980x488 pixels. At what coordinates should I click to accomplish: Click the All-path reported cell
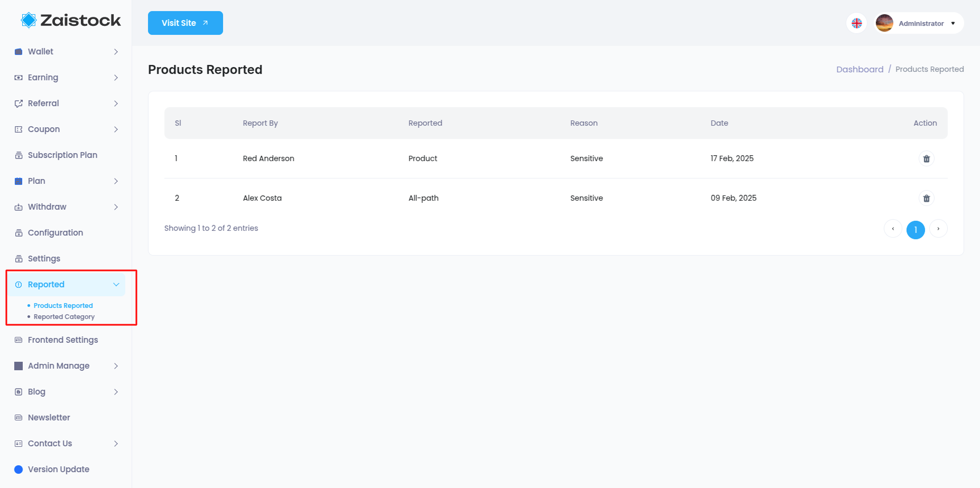pos(423,198)
